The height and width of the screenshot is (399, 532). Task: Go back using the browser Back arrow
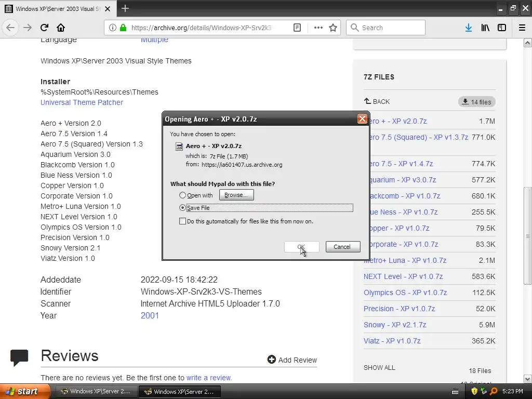click(x=10, y=28)
